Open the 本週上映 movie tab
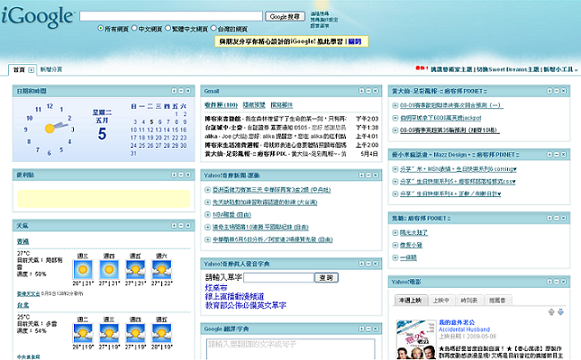 pos(410,300)
